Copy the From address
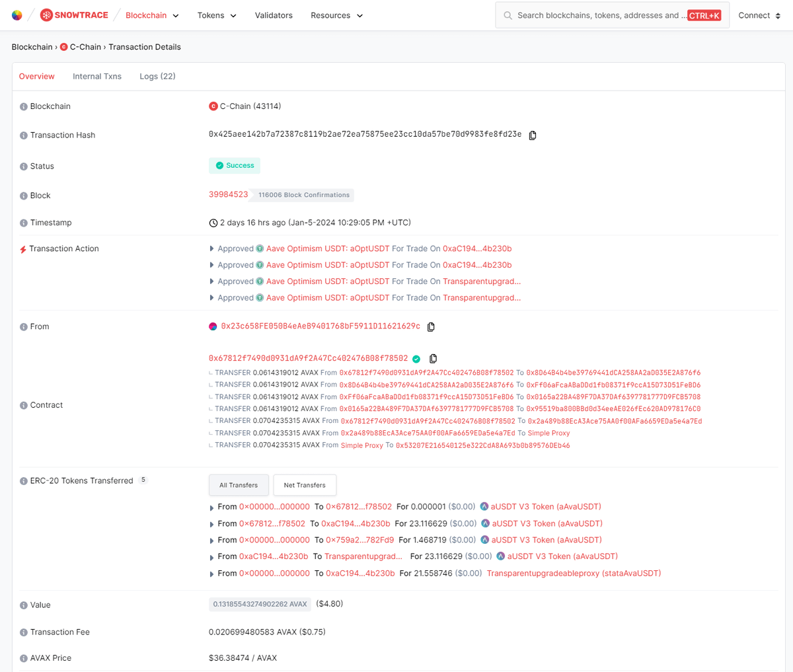The width and height of the screenshot is (793, 672). pos(431,326)
